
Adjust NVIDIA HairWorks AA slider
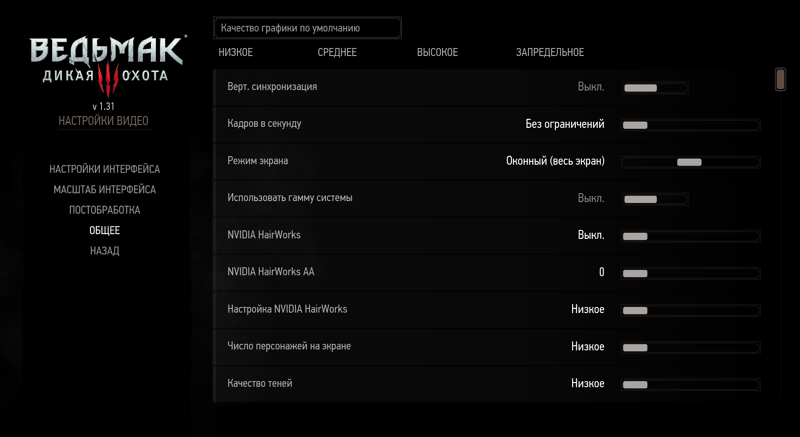click(x=690, y=273)
